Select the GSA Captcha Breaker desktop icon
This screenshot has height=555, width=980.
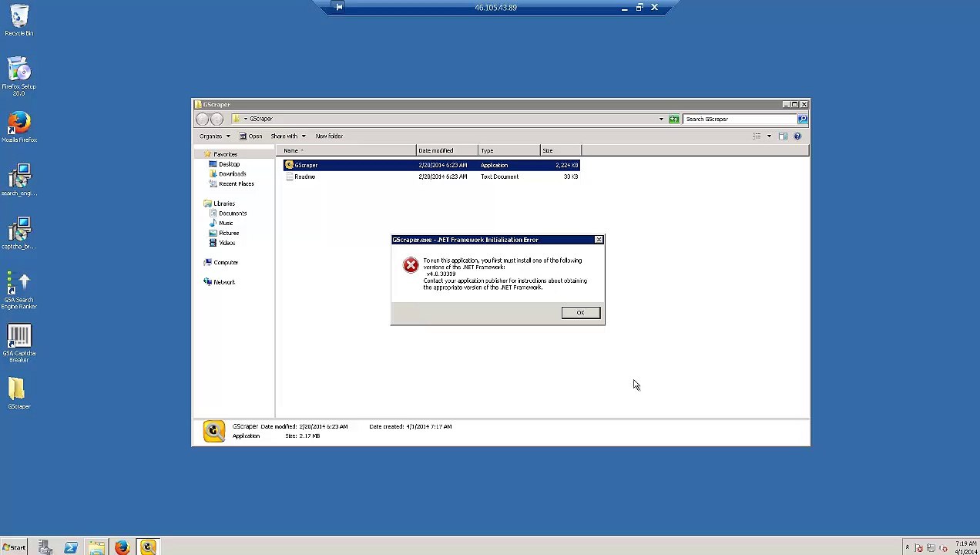click(18, 343)
